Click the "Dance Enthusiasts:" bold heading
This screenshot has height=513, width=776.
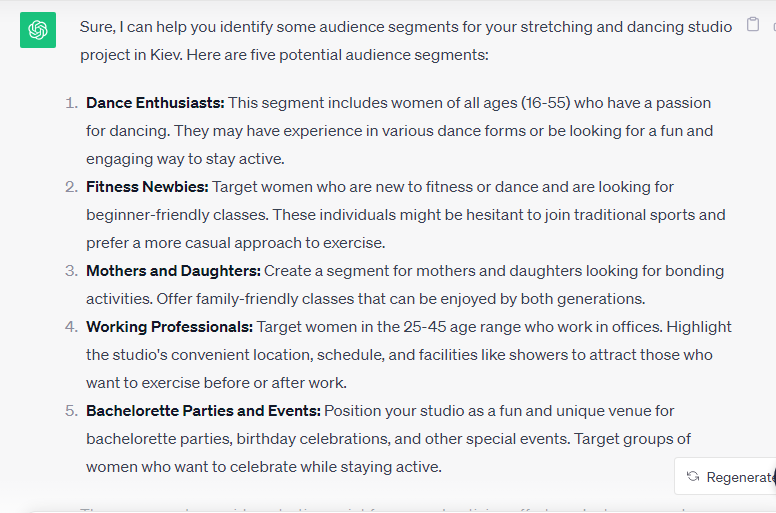click(155, 103)
